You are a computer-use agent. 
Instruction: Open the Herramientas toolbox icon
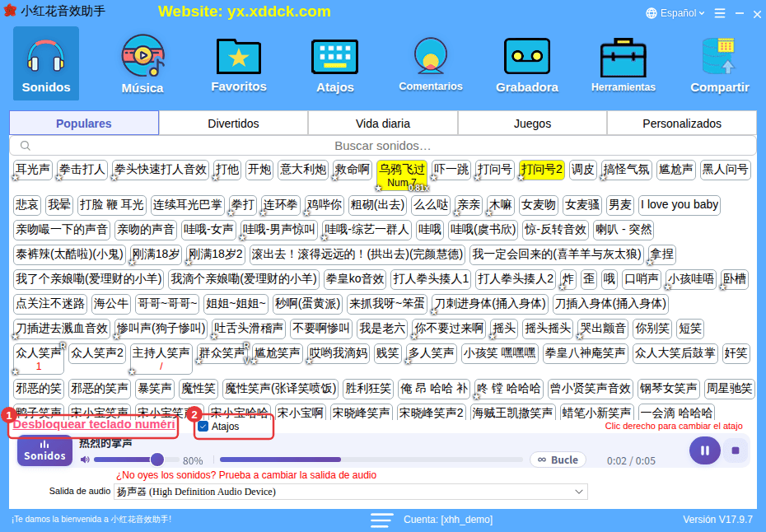pyautogui.click(x=624, y=63)
